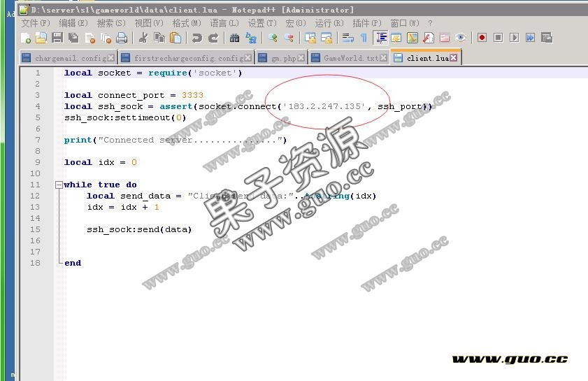Switch to the GameWorld.txt tab
588x381 pixels.
350,58
